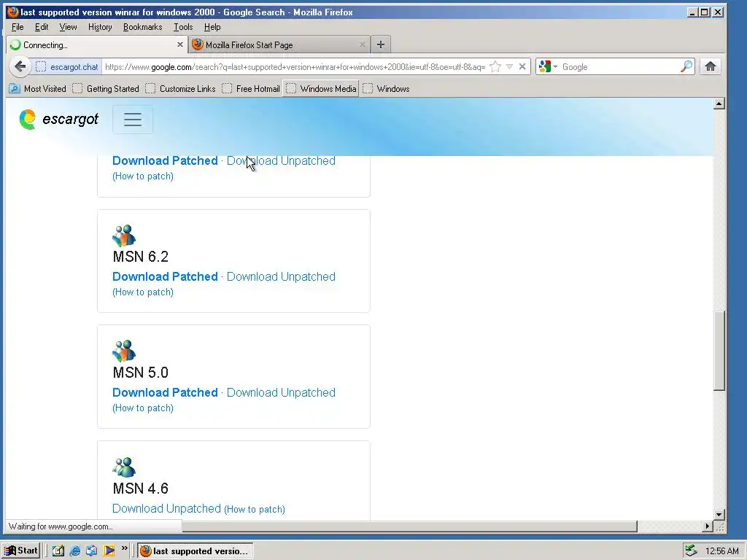
Task: Open How to patch for MSN 6.2
Action: [143, 292]
